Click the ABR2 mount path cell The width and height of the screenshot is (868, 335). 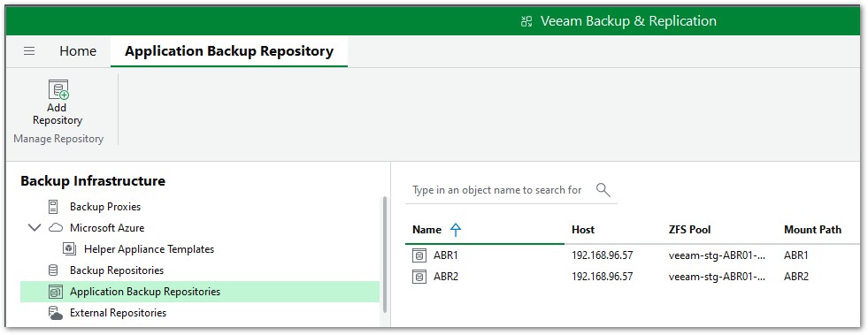click(796, 277)
